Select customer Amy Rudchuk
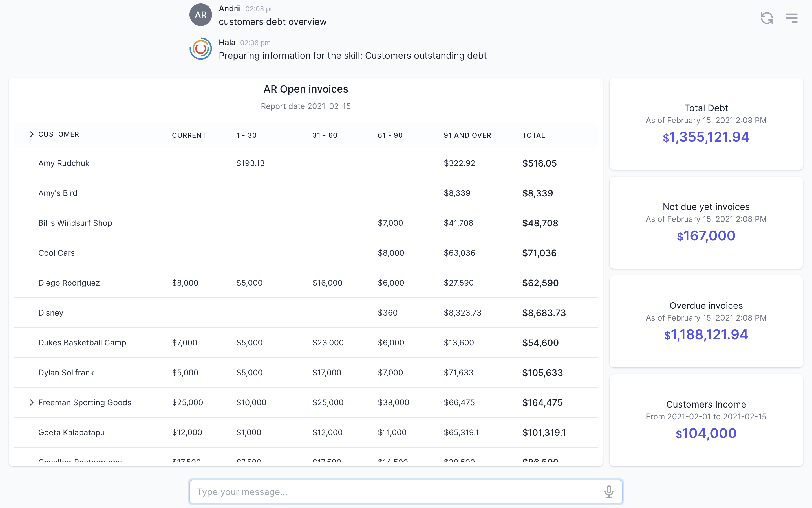The width and height of the screenshot is (812, 508). pos(64,163)
